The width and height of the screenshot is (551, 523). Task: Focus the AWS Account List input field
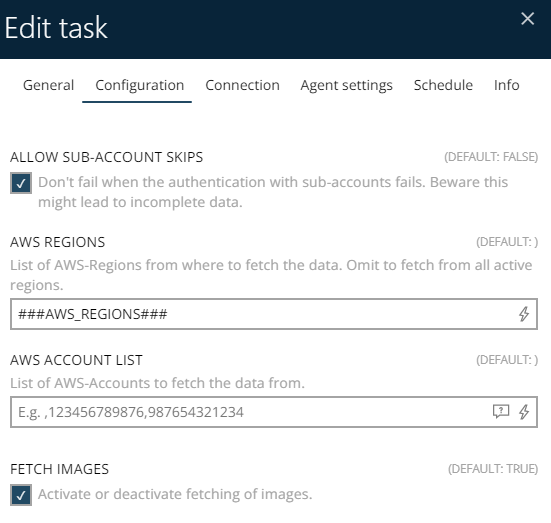(274, 412)
